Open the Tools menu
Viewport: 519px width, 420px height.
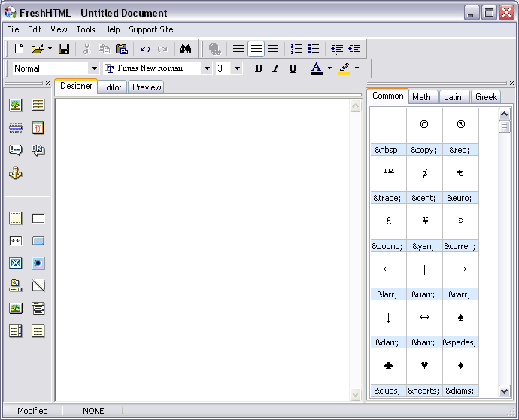point(86,29)
